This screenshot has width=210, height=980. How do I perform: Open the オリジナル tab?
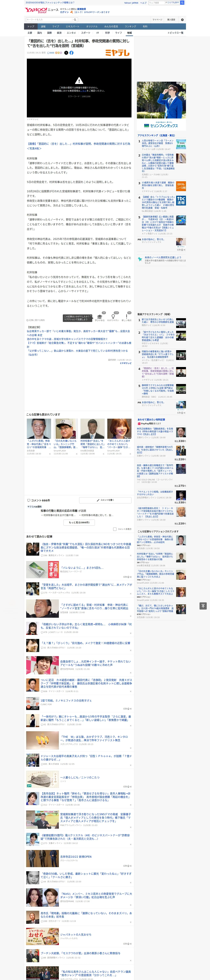point(92,26)
